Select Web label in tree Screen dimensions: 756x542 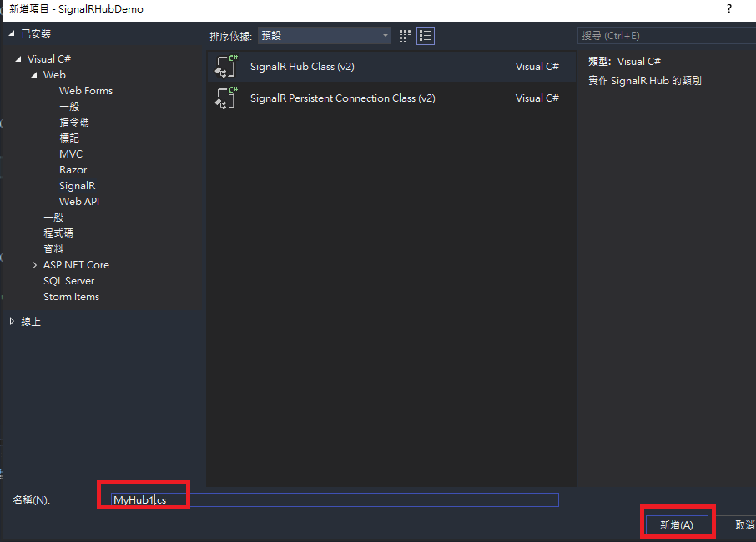tap(54, 75)
